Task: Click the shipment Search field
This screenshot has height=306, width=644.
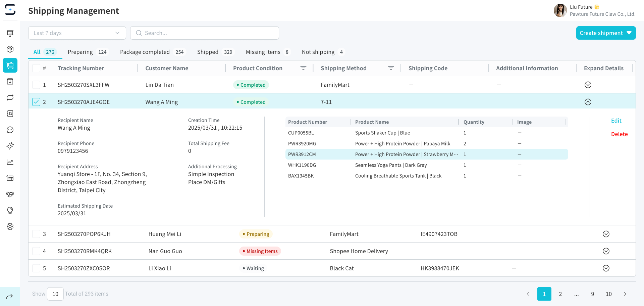Action: 205,33
